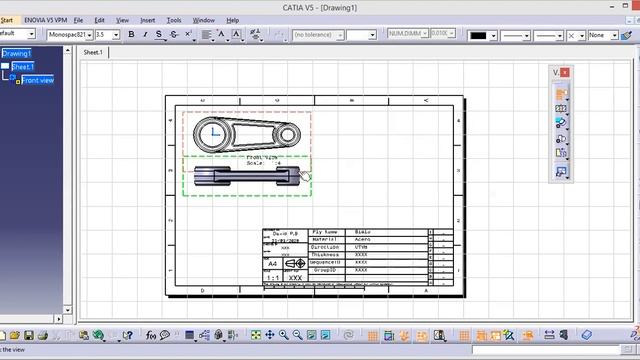Open the File menu

pyautogui.click(x=78, y=20)
